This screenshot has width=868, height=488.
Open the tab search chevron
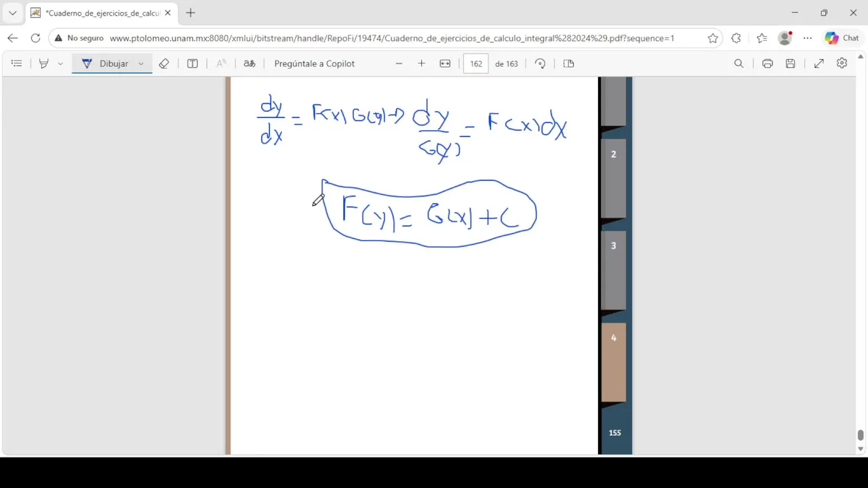12,13
